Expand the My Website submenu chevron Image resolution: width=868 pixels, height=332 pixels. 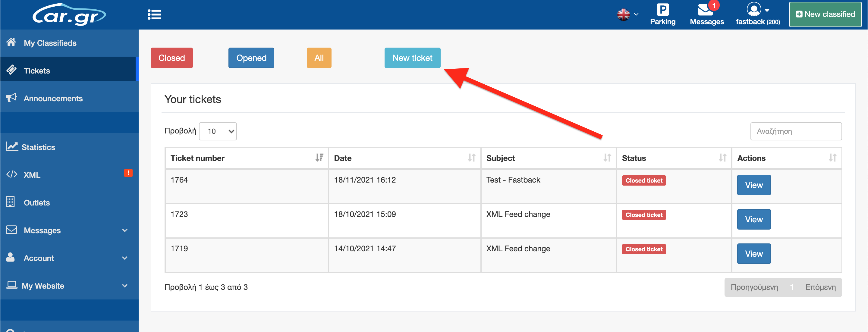[x=125, y=286]
